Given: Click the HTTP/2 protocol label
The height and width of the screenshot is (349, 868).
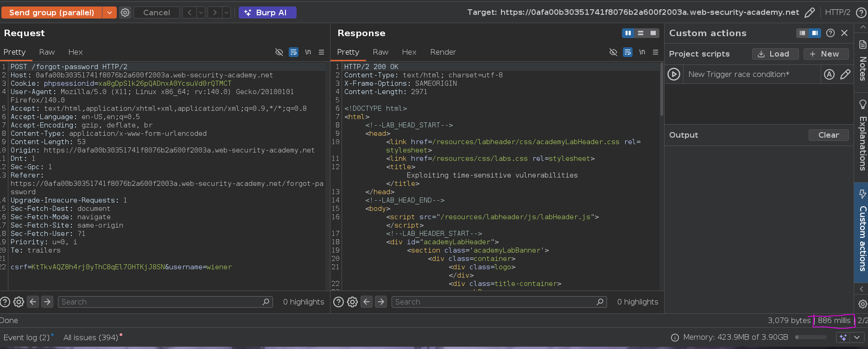Looking at the screenshot, I should (837, 13).
